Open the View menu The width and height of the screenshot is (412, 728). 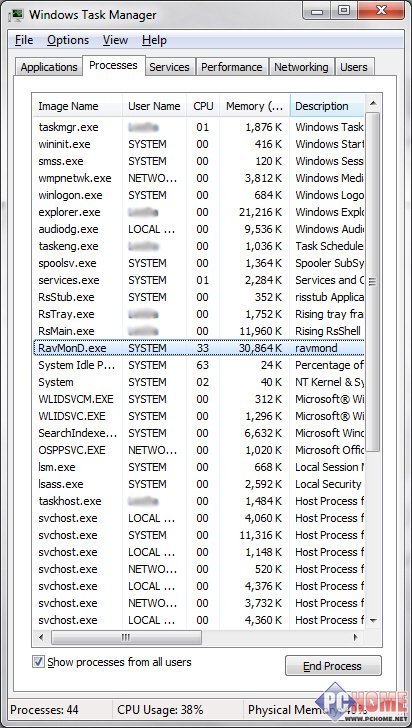pyautogui.click(x=115, y=40)
